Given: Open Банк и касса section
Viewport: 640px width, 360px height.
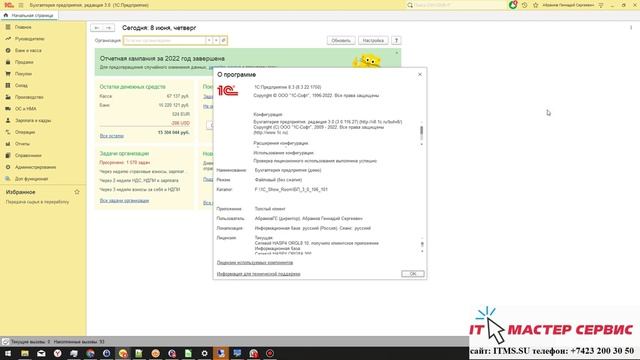Looking at the screenshot, I should [x=28, y=51].
